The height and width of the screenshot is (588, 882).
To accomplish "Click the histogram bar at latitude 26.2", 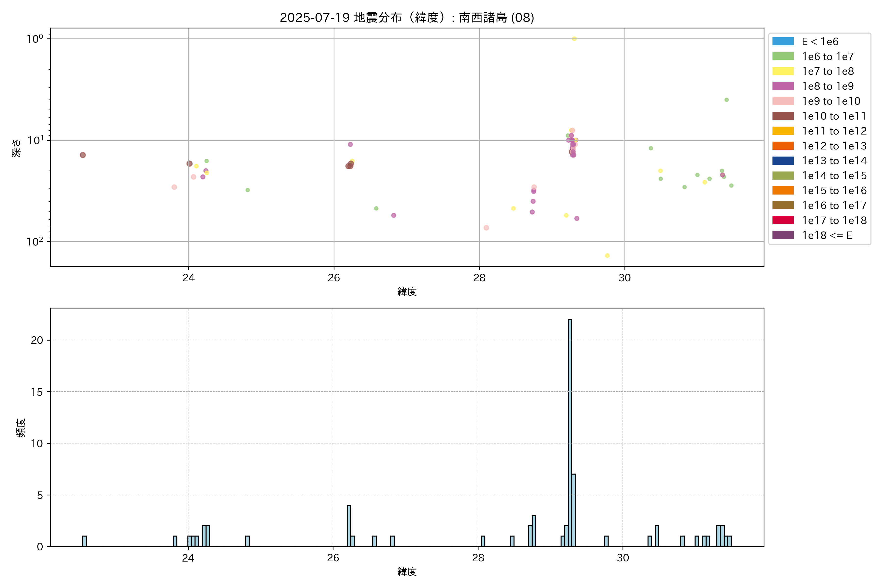I will coord(349,526).
